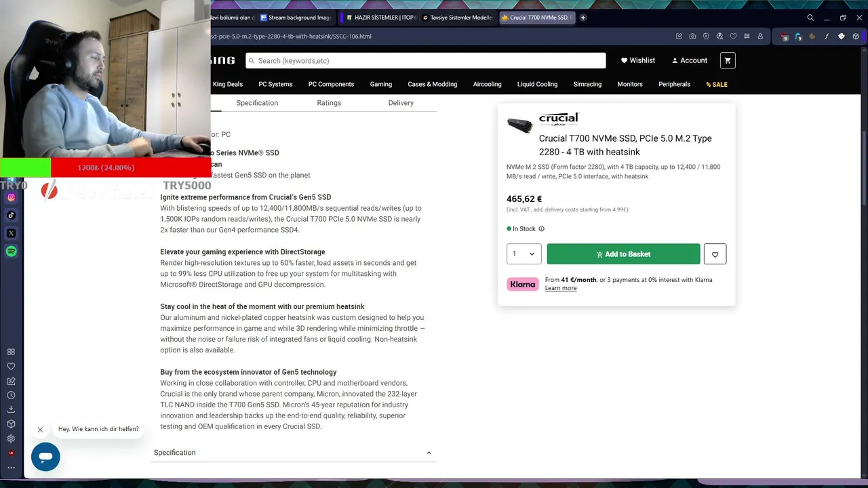The width and height of the screenshot is (868, 488).
Task: Open Instagram in the browser sidebar
Action: click(x=11, y=197)
